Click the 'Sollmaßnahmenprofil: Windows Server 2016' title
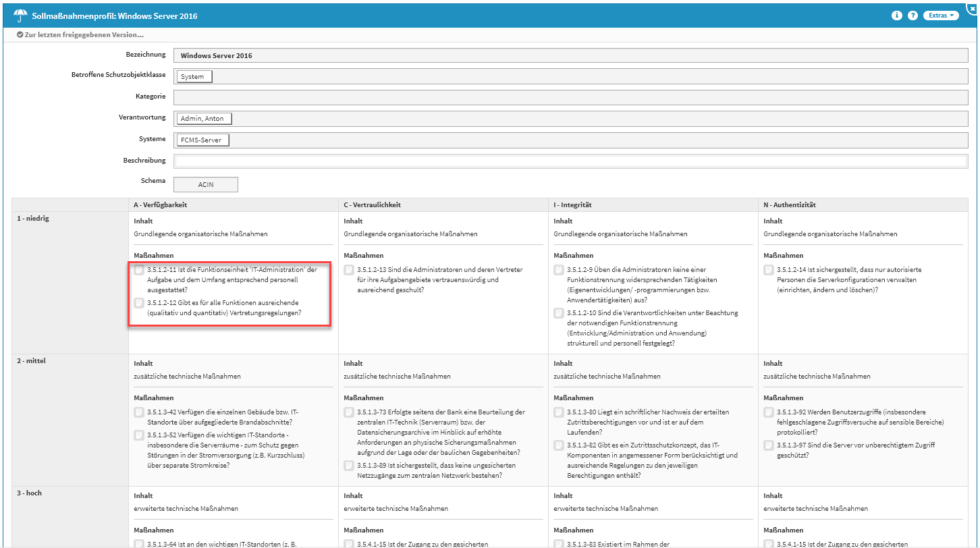980x548 pixels. tap(115, 16)
